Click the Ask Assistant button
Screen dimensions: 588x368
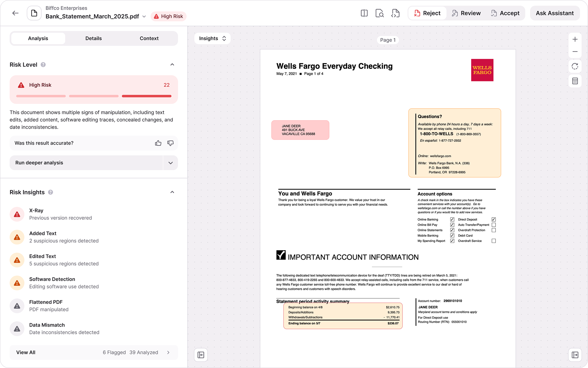coord(555,13)
